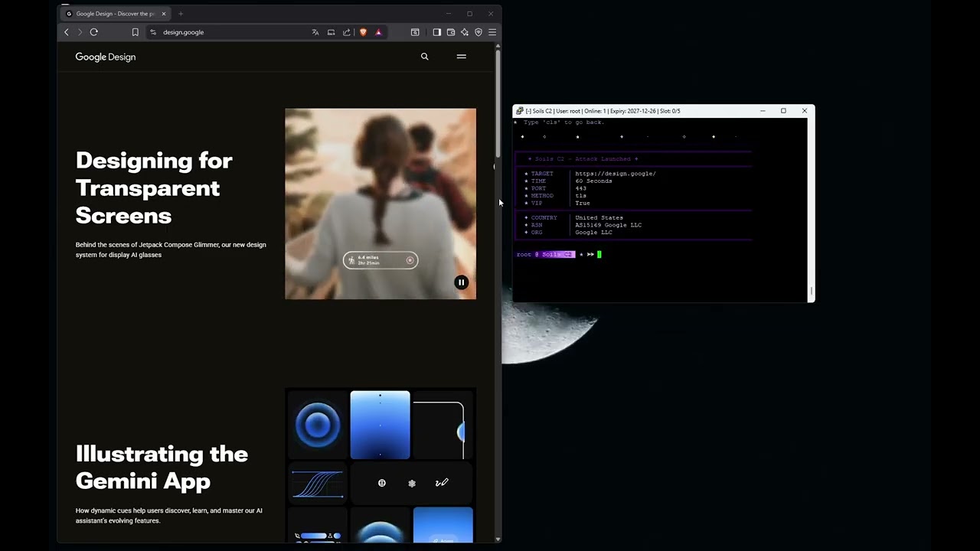
Task: Click the Jetpack Compose Glimmer description text
Action: (171, 249)
